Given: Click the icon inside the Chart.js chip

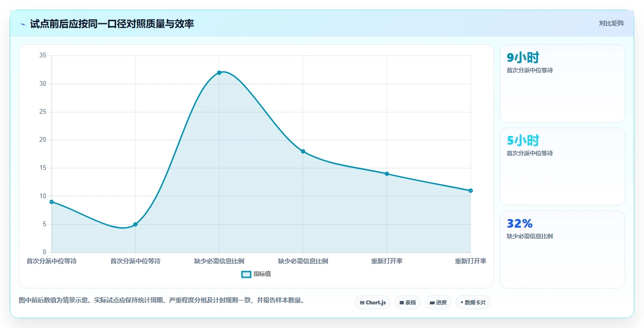Looking at the screenshot, I should tap(362, 303).
